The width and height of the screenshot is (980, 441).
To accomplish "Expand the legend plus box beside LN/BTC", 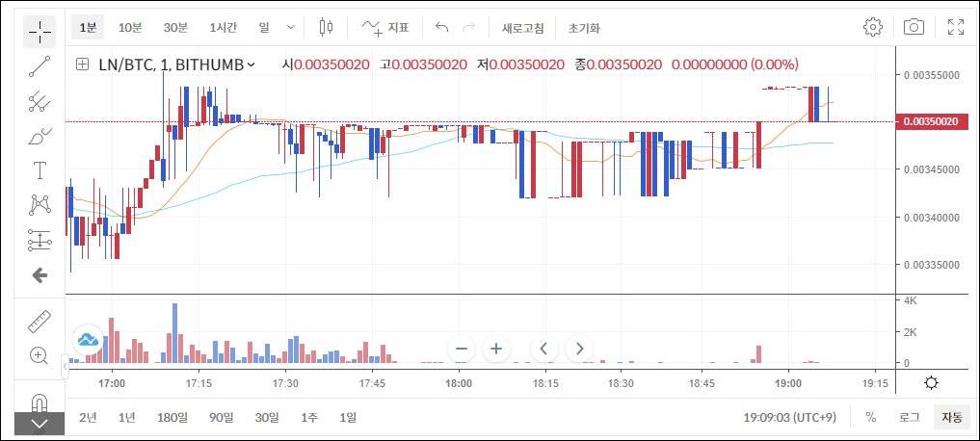I will coord(82,64).
